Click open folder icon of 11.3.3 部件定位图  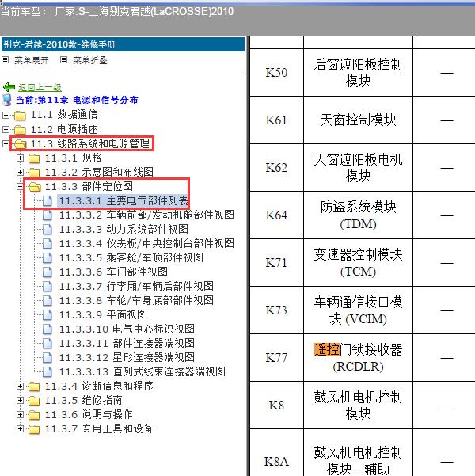click(x=34, y=187)
